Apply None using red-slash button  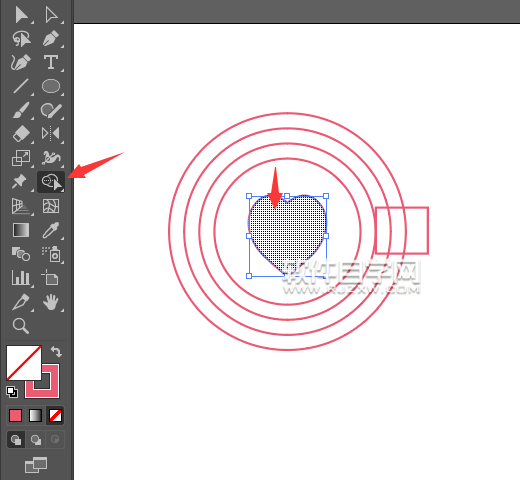pos(55,416)
